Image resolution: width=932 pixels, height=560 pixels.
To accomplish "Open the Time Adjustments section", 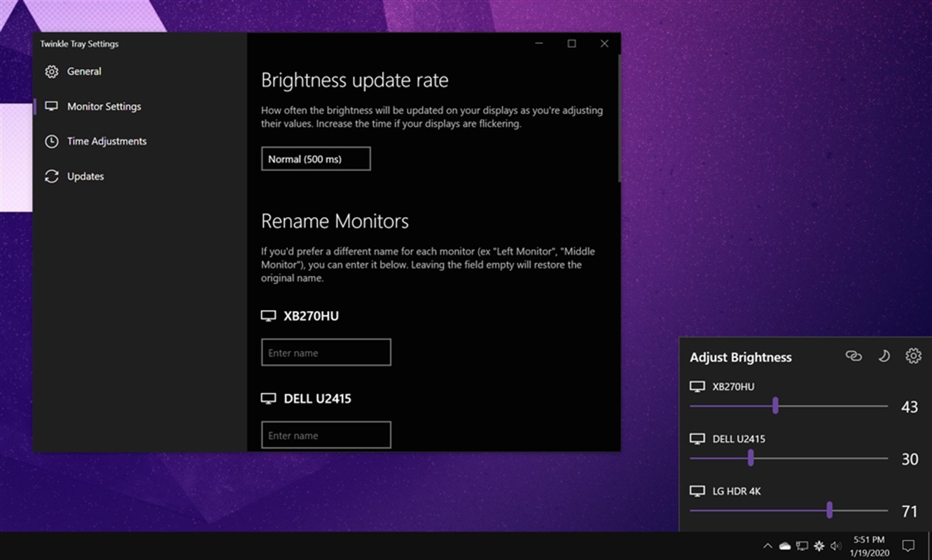I will (x=107, y=141).
